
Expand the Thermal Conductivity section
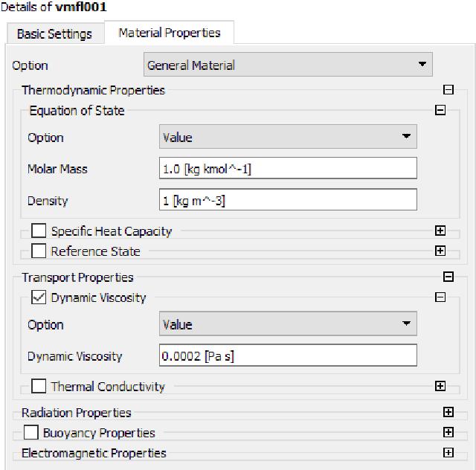pyautogui.click(x=440, y=386)
